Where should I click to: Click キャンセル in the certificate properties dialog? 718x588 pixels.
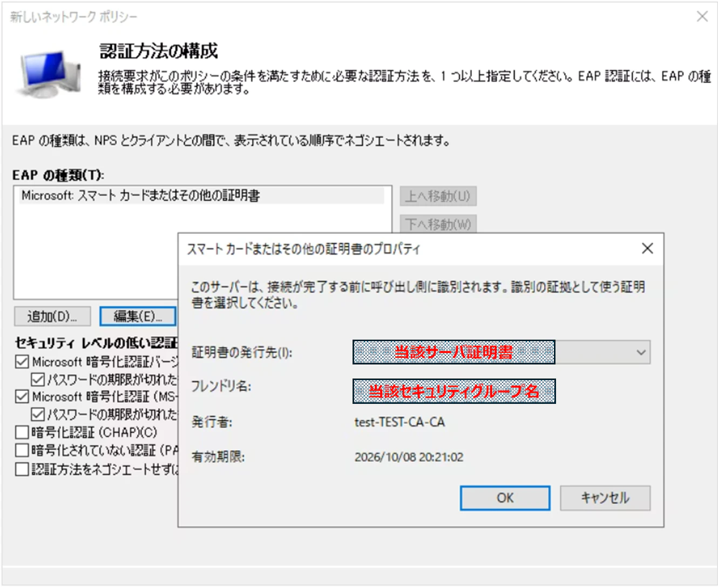[605, 498]
